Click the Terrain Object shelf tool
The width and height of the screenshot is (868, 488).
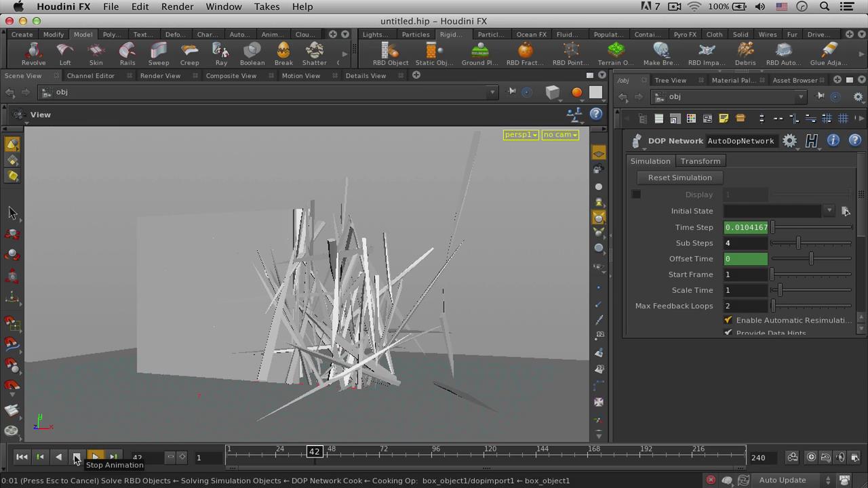click(x=616, y=54)
